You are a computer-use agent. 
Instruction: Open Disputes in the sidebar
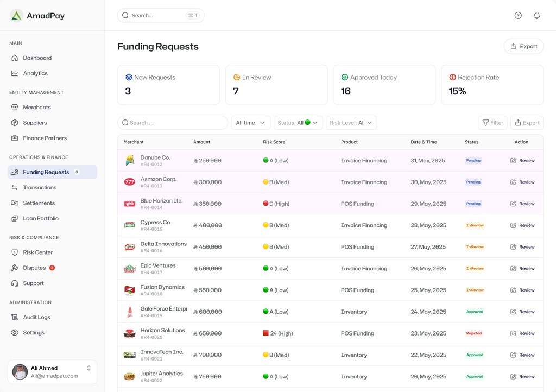point(34,268)
